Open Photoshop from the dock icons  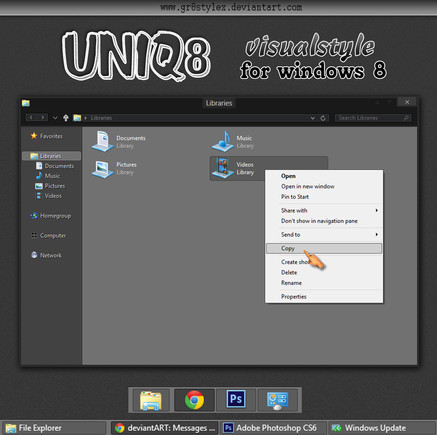pyautogui.click(x=236, y=399)
